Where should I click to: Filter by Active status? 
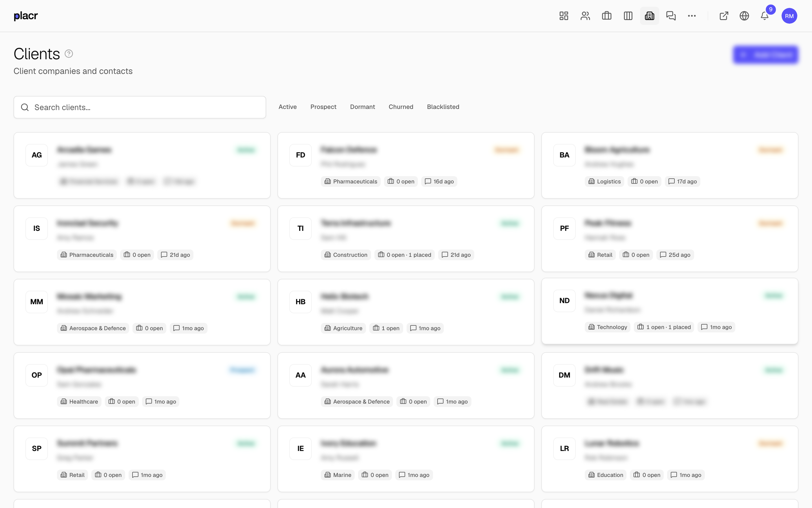(288, 107)
